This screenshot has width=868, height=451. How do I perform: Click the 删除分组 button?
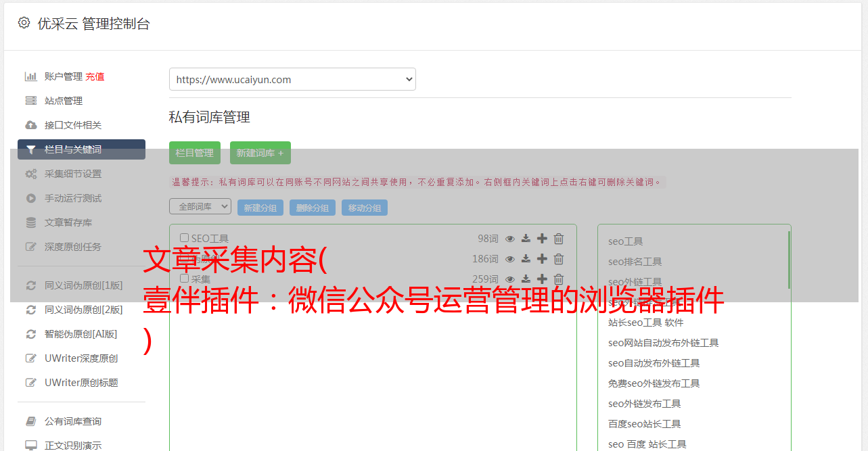[x=313, y=208]
